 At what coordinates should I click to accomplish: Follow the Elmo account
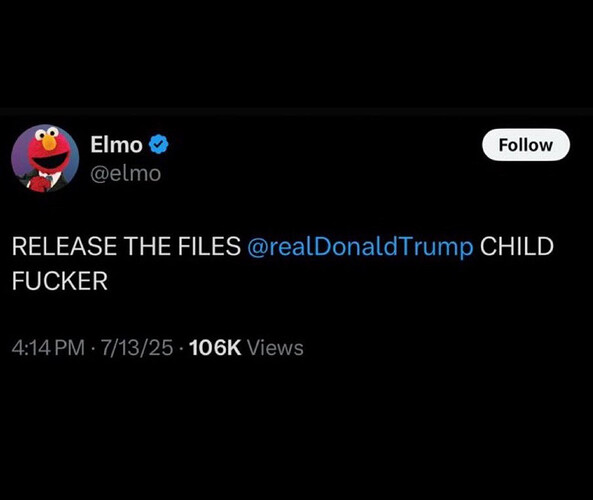click(526, 145)
